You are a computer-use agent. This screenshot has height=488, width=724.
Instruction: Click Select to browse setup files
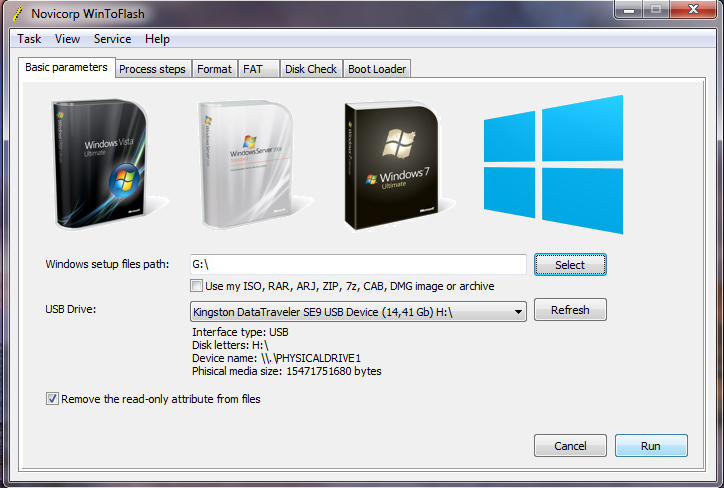[570, 265]
